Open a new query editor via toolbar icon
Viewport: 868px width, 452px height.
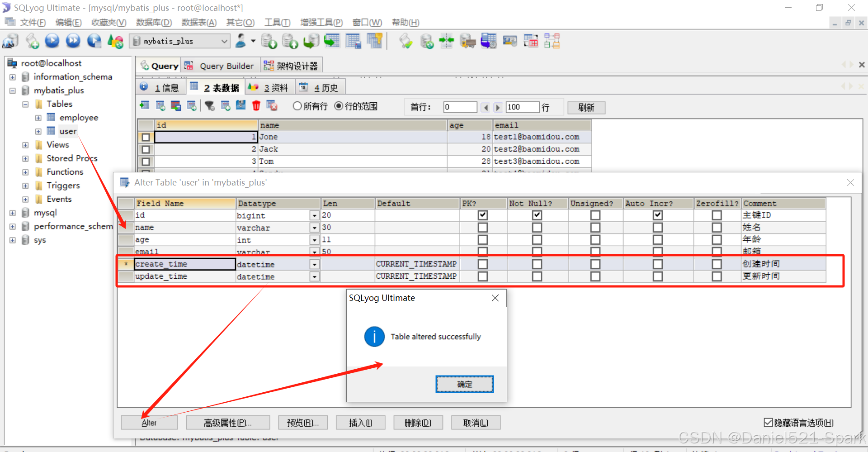[32, 41]
